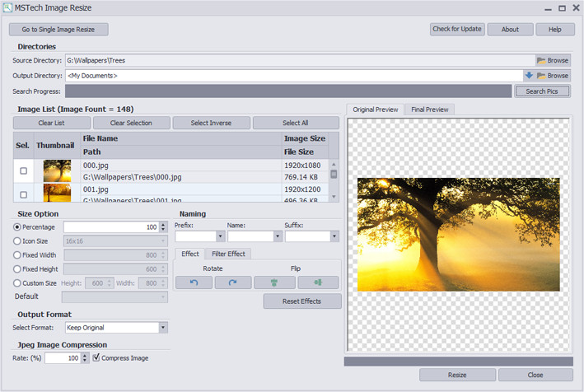Open the Filter Effect tab
Viewport: 584px width, 392px height.
pyautogui.click(x=228, y=254)
